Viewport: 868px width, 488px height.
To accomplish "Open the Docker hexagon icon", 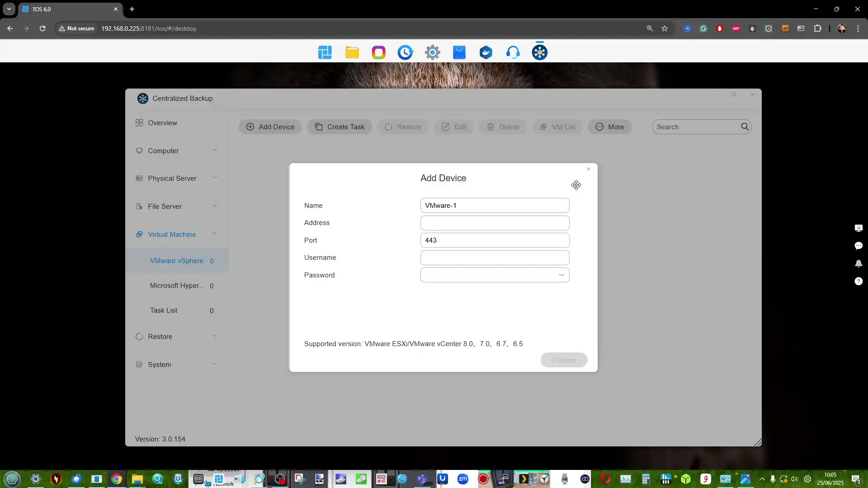I will [486, 52].
